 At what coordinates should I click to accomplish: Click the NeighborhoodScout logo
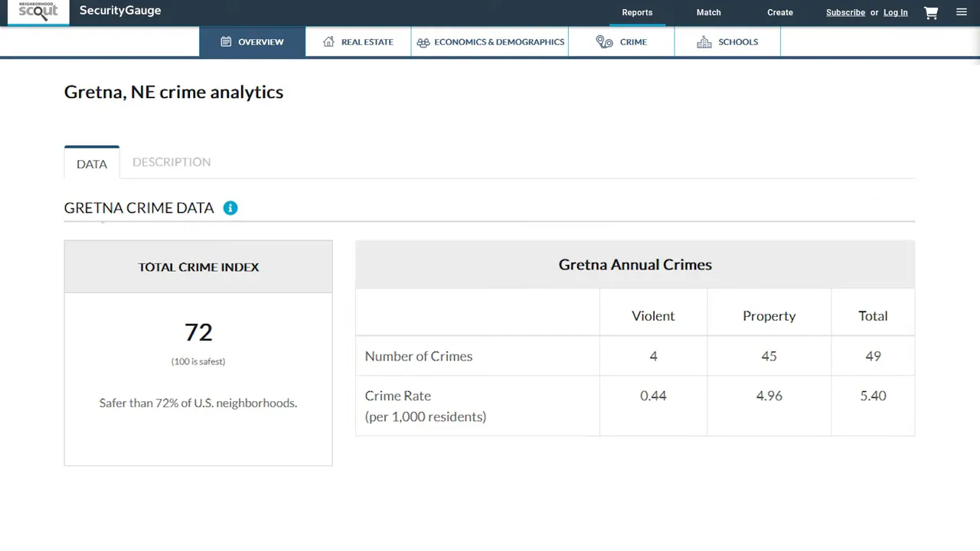[x=38, y=11]
